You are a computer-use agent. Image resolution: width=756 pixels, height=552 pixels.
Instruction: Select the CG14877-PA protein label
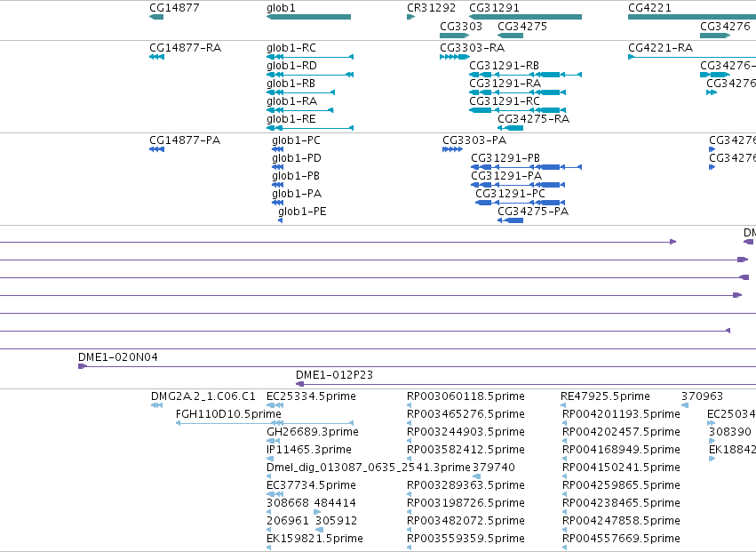(185, 140)
